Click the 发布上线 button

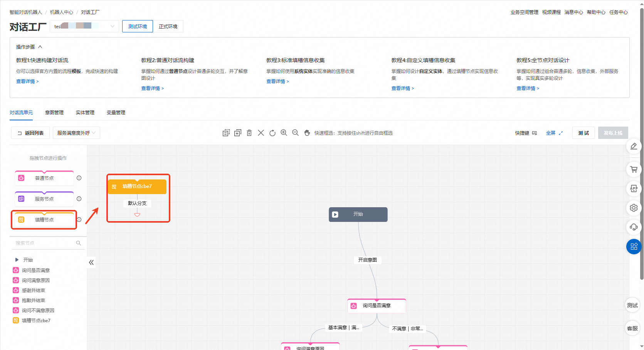pyautogui.click(x=613, y=133)
